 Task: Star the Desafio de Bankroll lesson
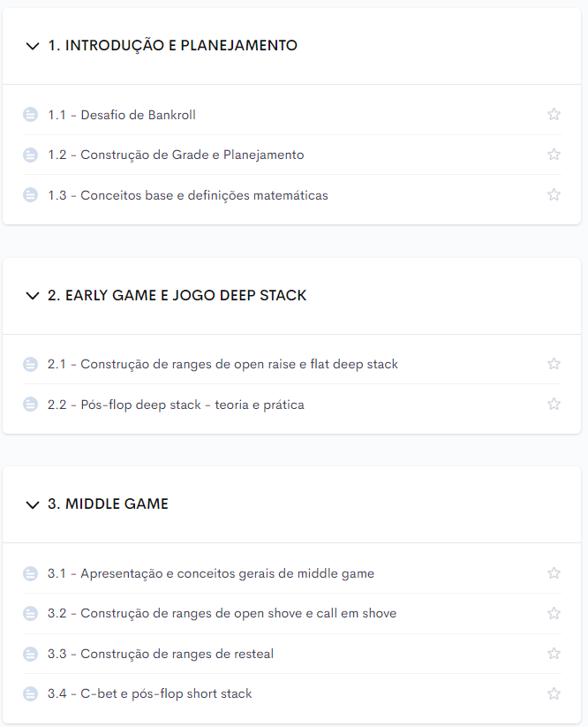(554, 114)
